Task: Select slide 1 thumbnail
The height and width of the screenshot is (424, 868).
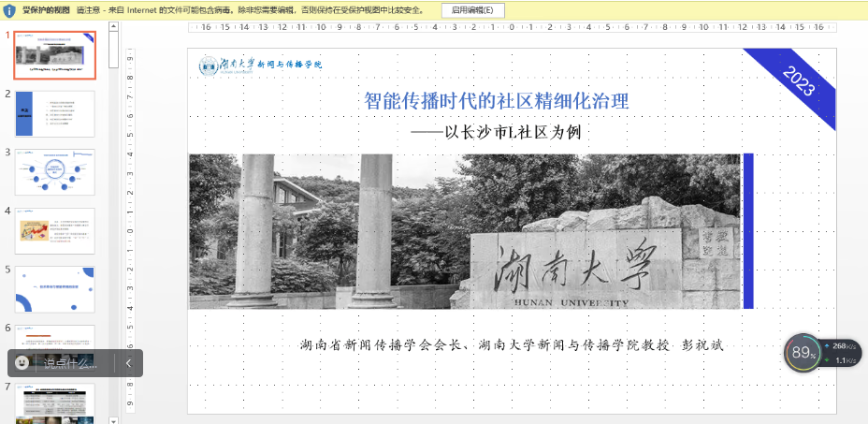Action: pos(55,54)
